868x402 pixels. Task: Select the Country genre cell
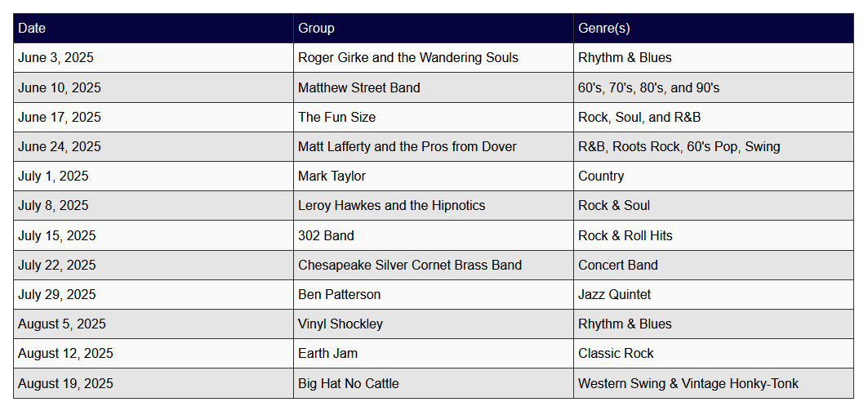600,176
